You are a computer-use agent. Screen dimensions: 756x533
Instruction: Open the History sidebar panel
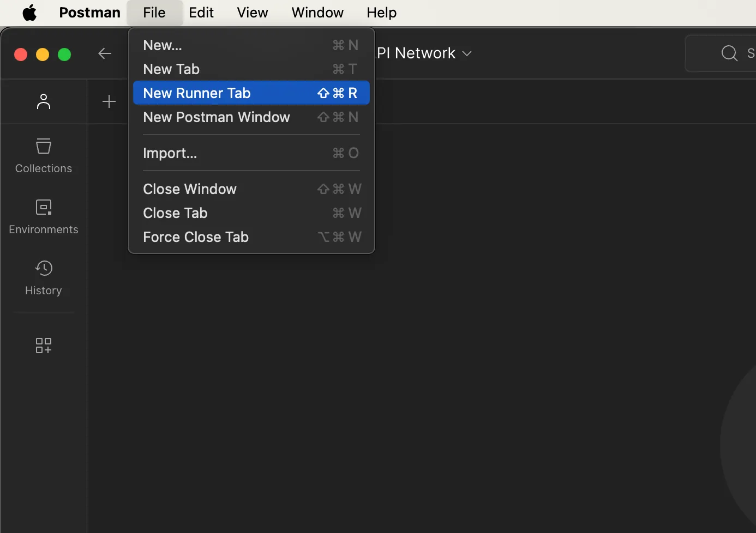point(44,277)
